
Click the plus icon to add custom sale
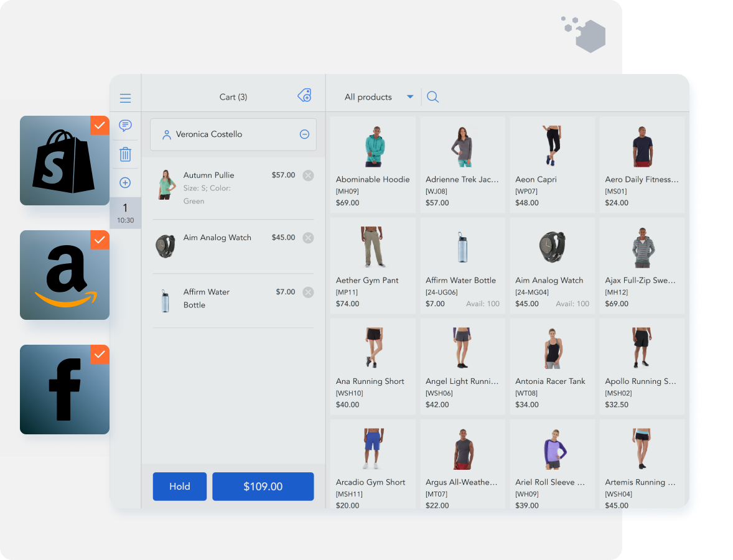tap(125, 182)
